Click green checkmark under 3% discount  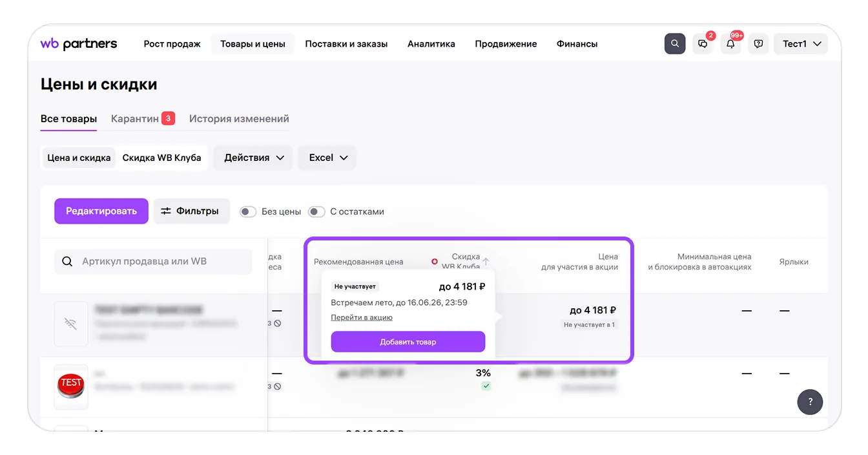486,386
